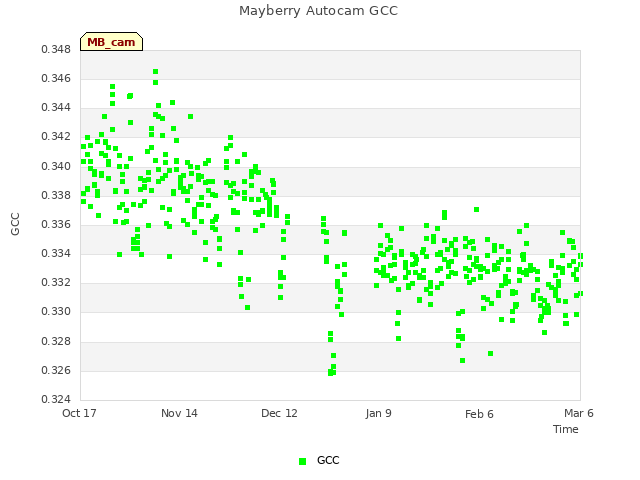
Task: Click the 0.328 y-axis value
Action: pyautogui.click(x=56, y=342)
